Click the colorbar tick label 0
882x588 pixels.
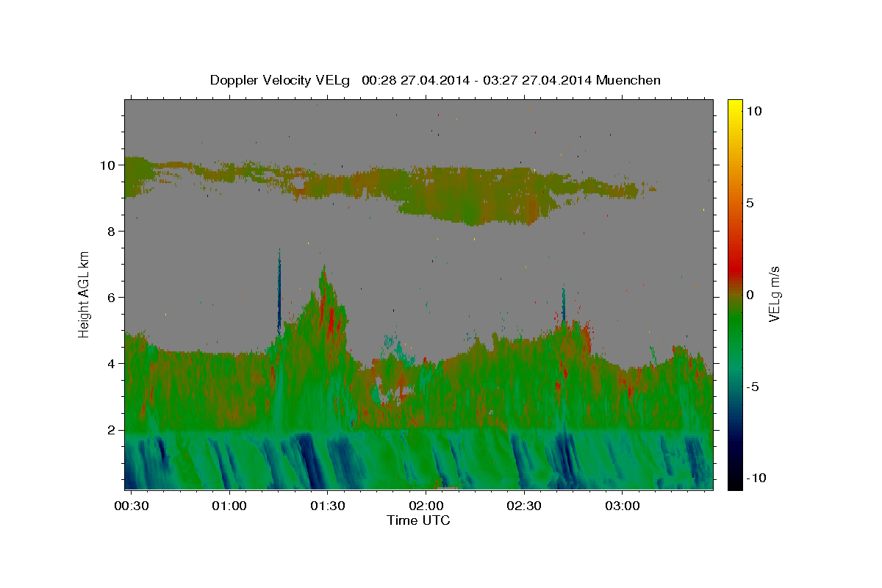tap(750, 295)
